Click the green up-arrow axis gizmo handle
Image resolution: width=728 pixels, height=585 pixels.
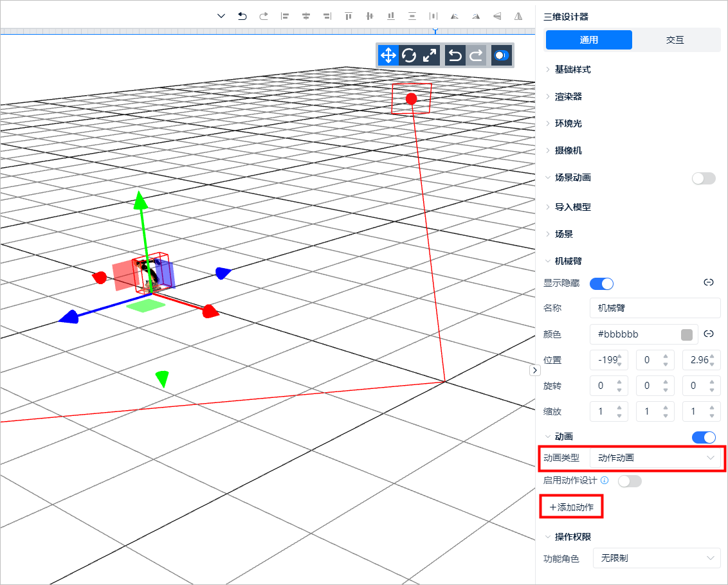tap(141, 200)
